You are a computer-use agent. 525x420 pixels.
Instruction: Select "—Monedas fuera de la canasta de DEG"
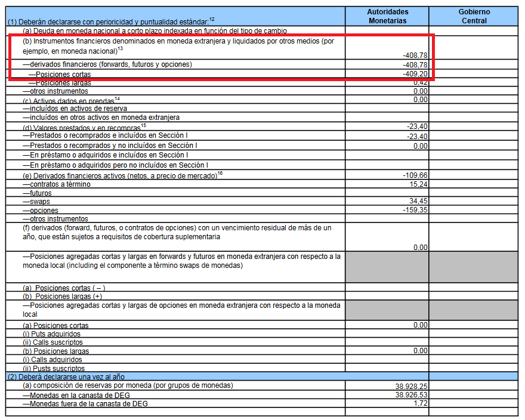coord(85,403)
